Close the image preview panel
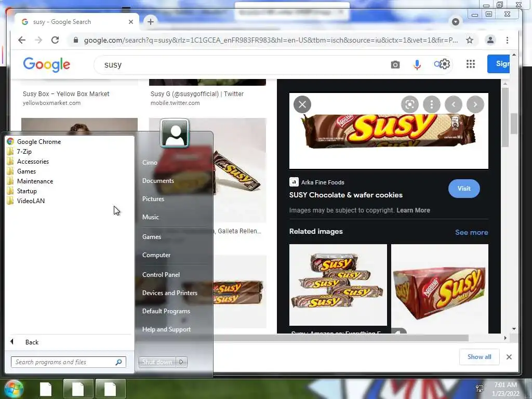 [x=302, y=104]
